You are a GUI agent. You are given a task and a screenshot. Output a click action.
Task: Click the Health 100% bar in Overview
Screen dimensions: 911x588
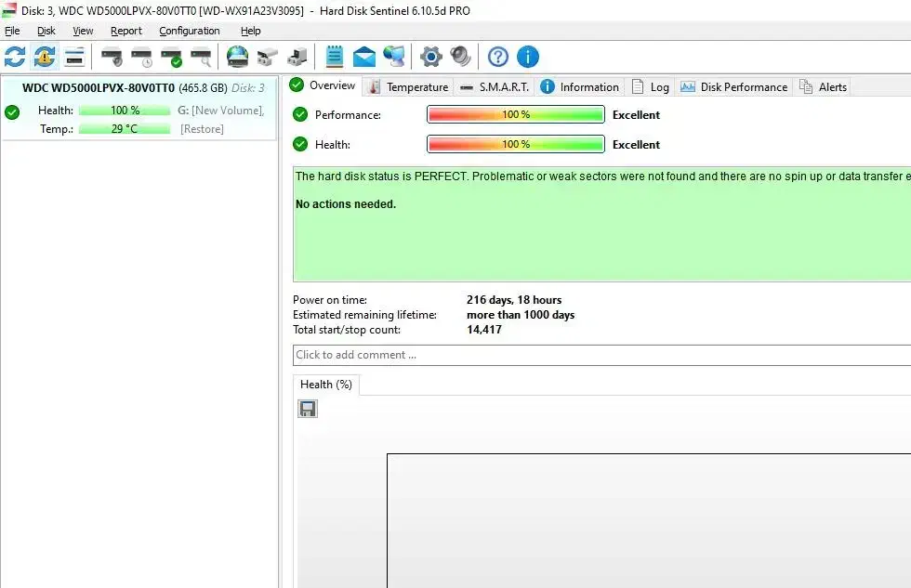click(515, 145)
